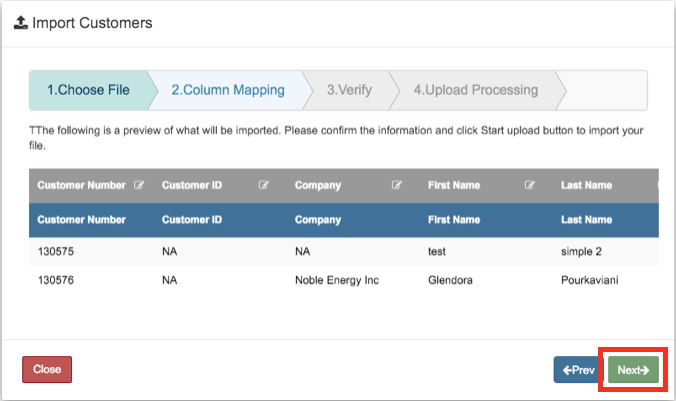The width and height of the screenshot is (676, 401).
Task: Jump to the 3.Verify step
Action: click(349, 90)
